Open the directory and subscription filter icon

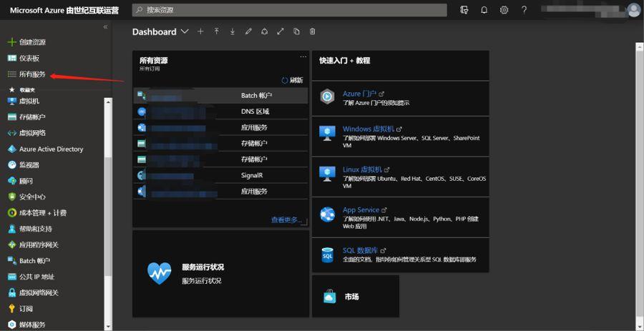pyautogui.click(x=464, y=10)
